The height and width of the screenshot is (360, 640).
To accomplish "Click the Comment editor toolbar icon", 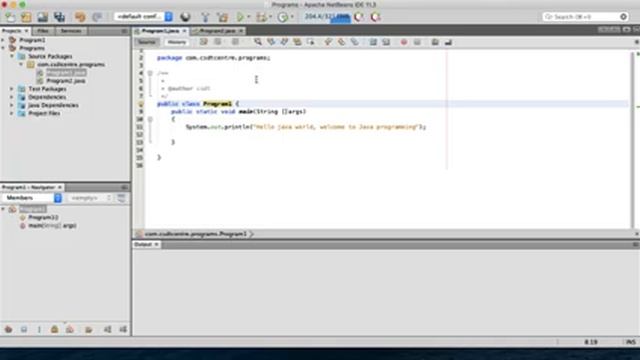I will point(435,42).
